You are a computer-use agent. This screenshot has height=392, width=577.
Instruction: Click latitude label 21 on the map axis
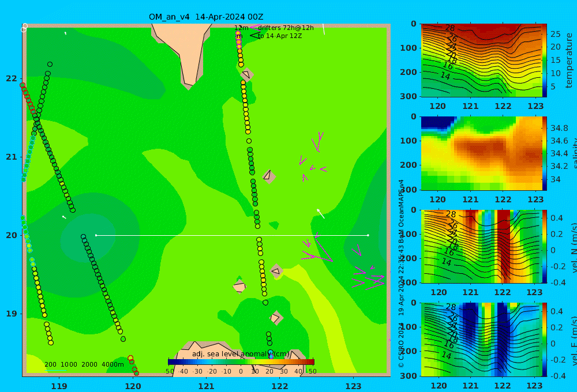coord(12,157)
